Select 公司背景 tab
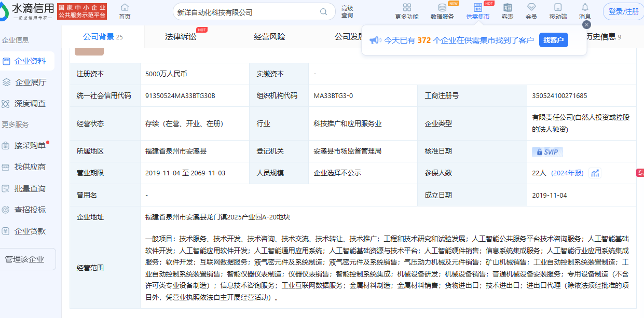644x318 pixels. (102, 37)
